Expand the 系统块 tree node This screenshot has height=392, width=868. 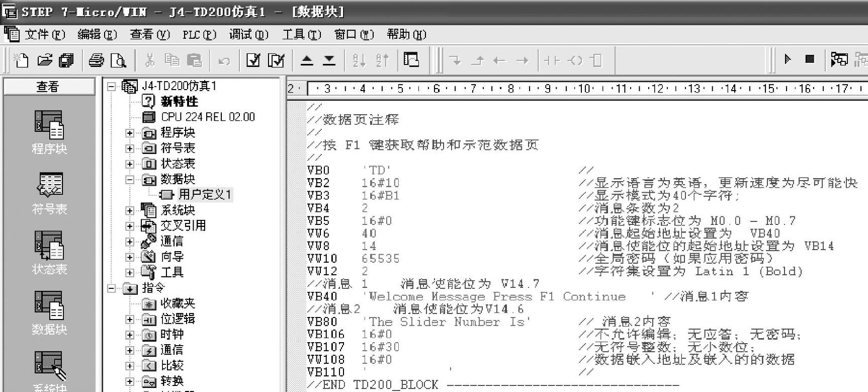click(x=130, y=211)
